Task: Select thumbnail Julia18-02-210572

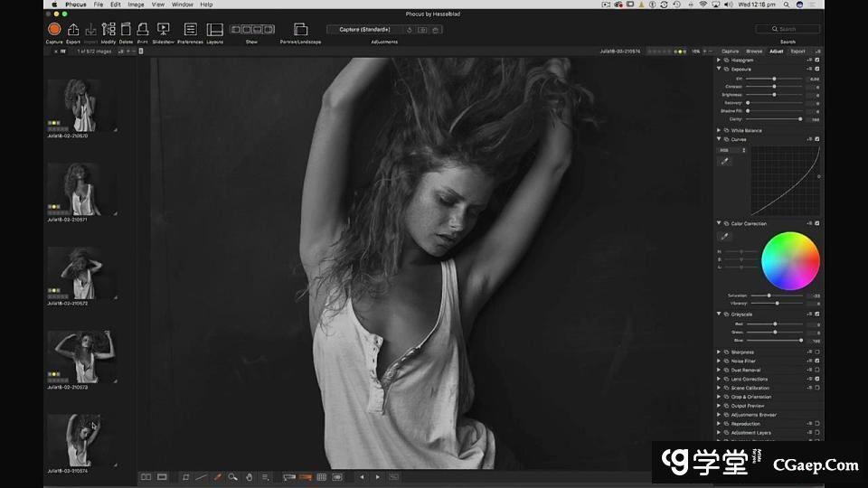Action: tap(81, 273)
